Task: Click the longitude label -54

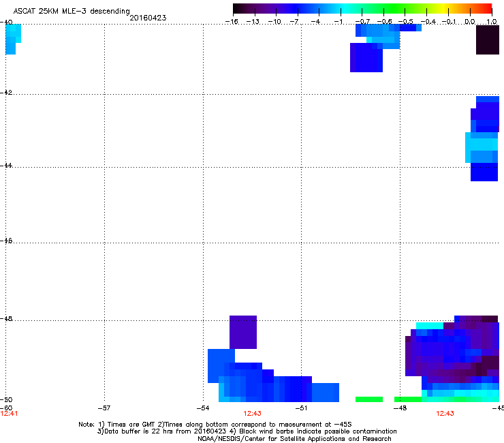Action: (x=203, y=408)
